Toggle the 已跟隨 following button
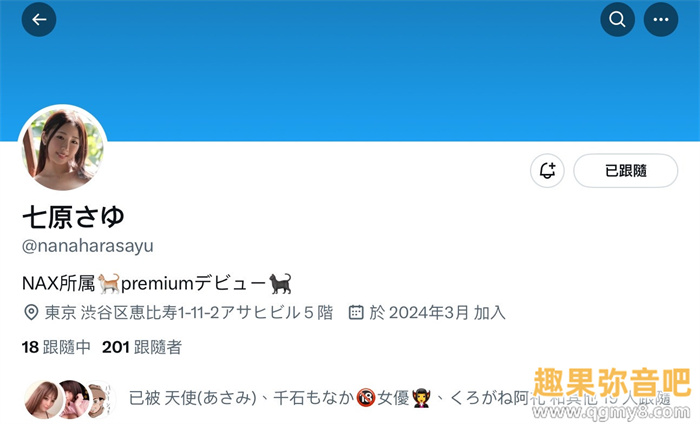 point(625,170)
